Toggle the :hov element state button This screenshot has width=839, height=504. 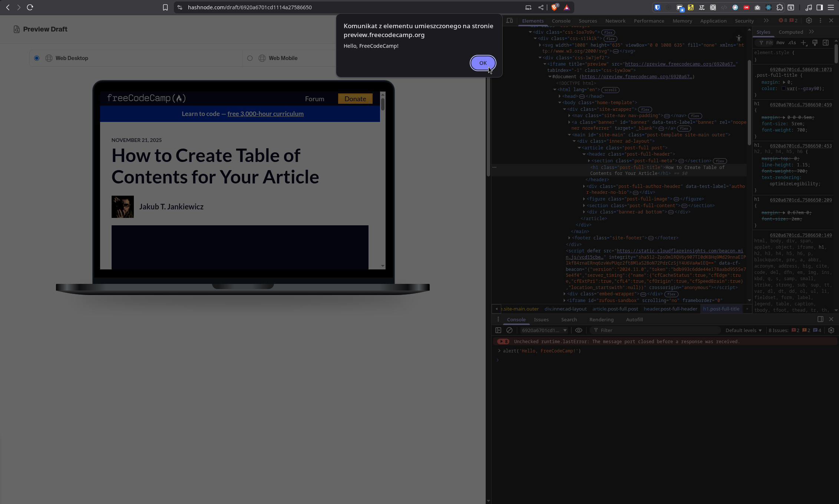(x=780, y=43)
